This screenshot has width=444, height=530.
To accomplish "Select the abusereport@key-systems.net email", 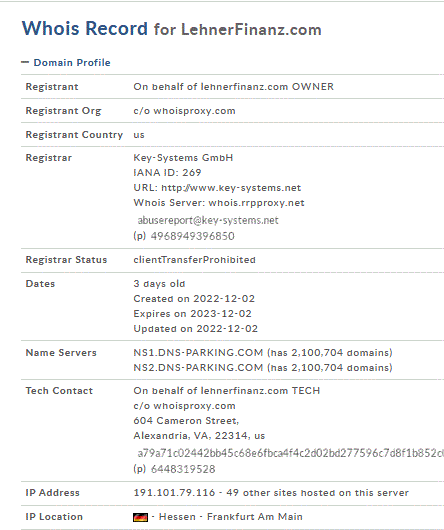I will coord(208,220).
